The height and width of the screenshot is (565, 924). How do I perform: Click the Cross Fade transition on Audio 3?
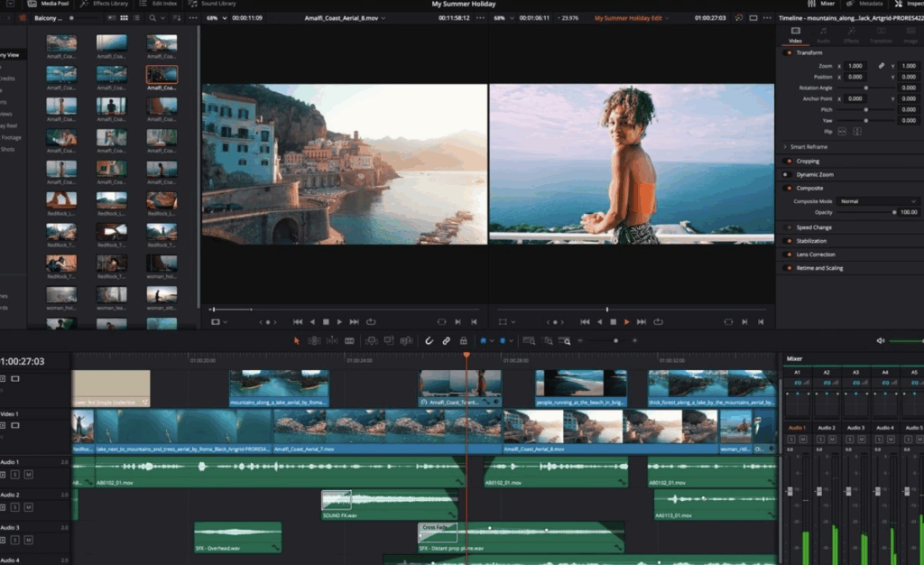(438, 532)
